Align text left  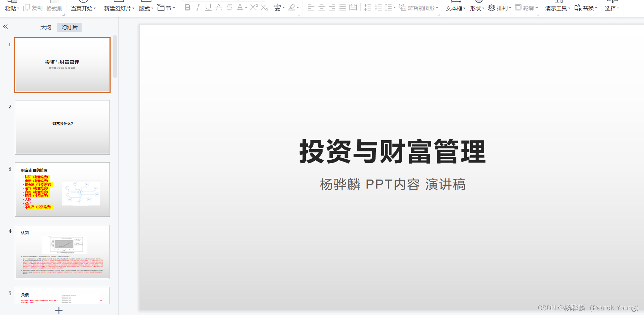[x=311, y=8]
